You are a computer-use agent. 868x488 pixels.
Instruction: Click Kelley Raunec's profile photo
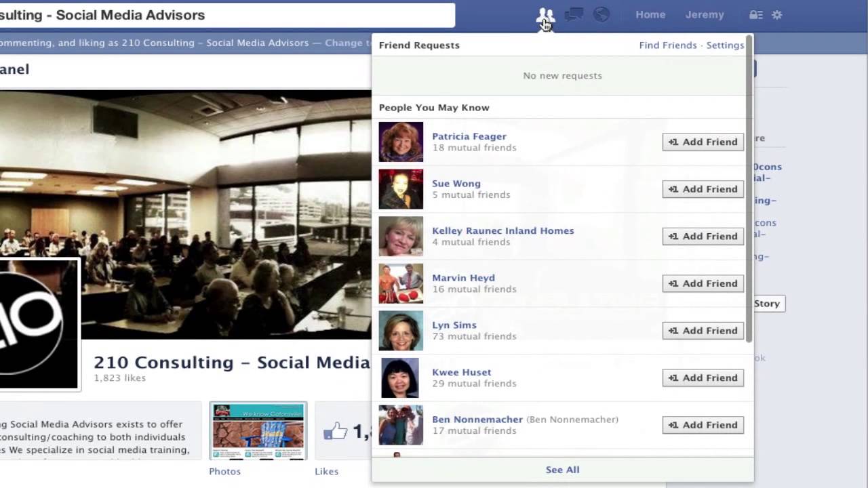click(401, 236)
